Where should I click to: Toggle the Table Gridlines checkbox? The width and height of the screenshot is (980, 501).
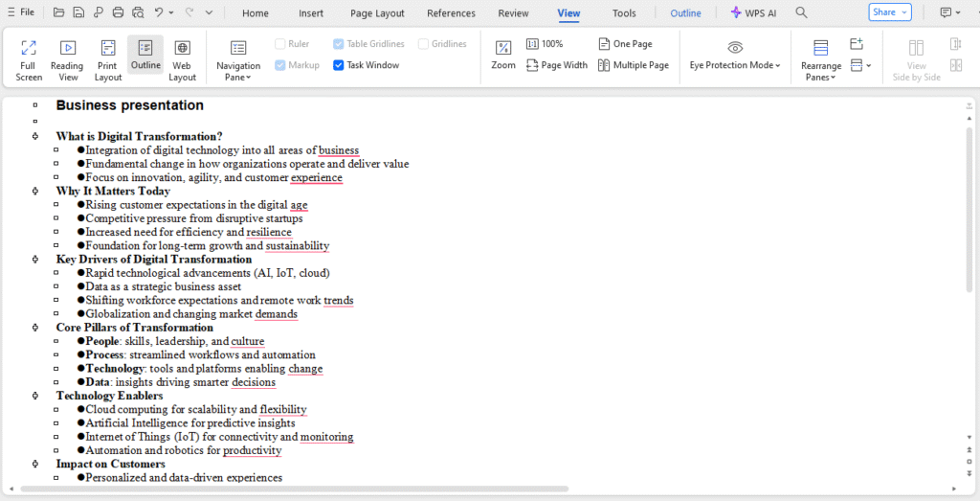pyautogui.click(x=339, y=44)
